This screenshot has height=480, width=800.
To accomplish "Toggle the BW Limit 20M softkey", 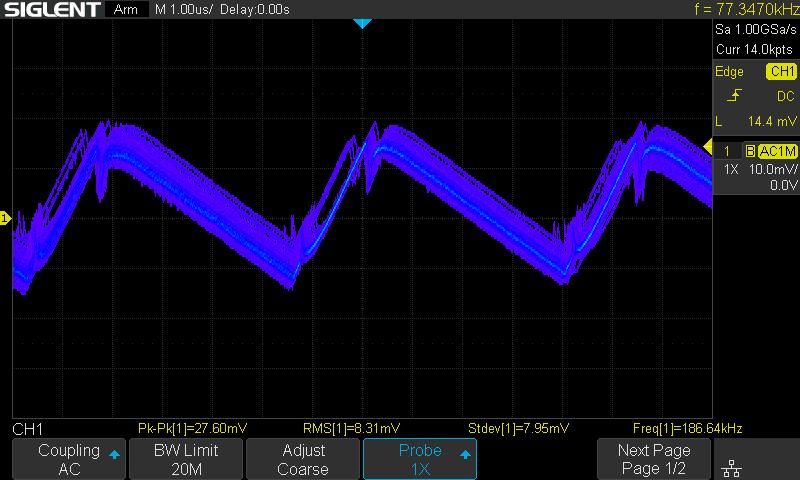I will pos(186,459).
